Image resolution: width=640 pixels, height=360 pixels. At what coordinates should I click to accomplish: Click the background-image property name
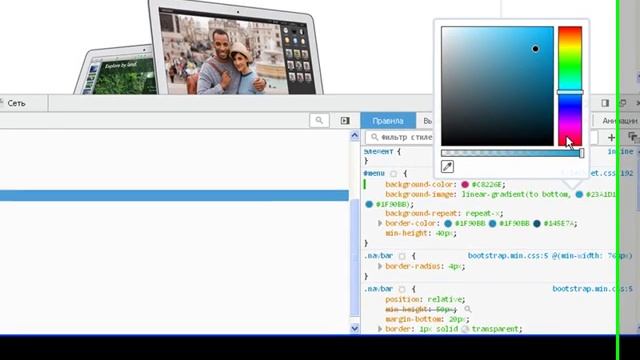click(x=419, y=194)
